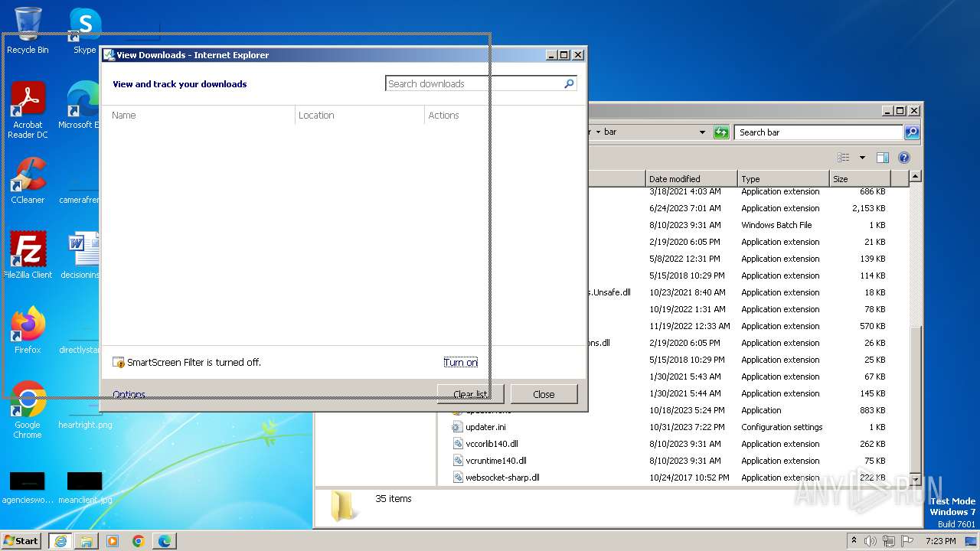Open Acrobat Reader DC desktop shortcut
Image resolution: width=980 pixels, height=551 pixels.
28,110
